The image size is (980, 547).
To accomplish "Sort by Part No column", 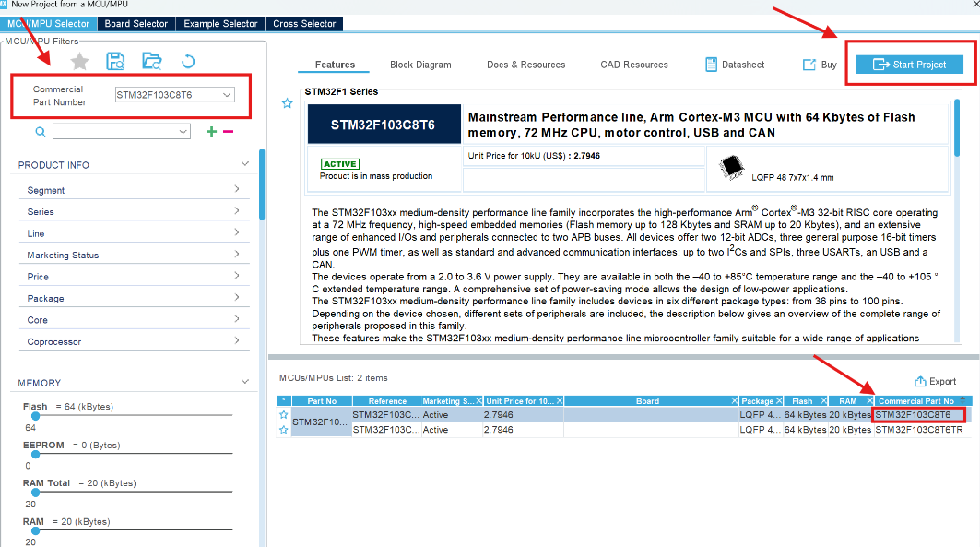I will (322, 401).
